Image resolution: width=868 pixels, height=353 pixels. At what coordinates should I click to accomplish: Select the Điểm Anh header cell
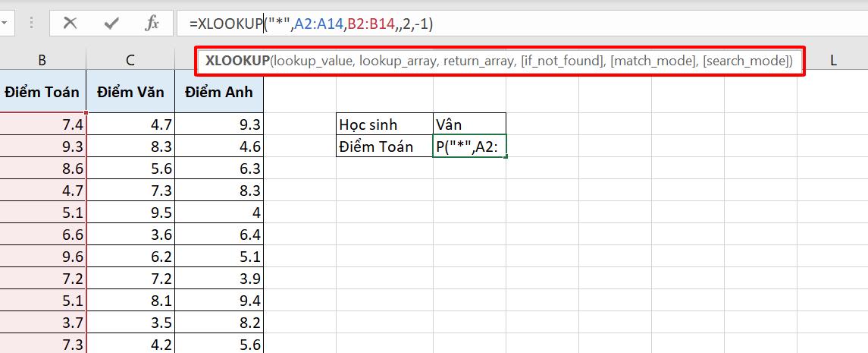[x=218, y=91]
